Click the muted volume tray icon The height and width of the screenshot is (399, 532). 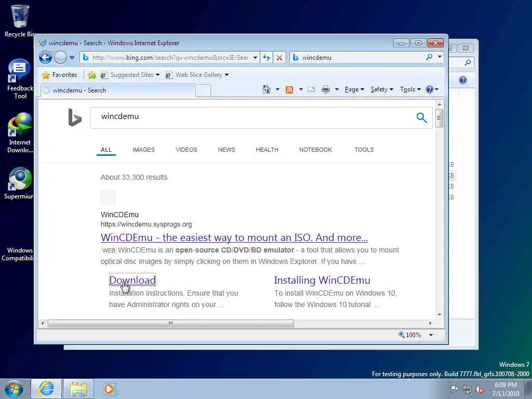pos(480,390)
